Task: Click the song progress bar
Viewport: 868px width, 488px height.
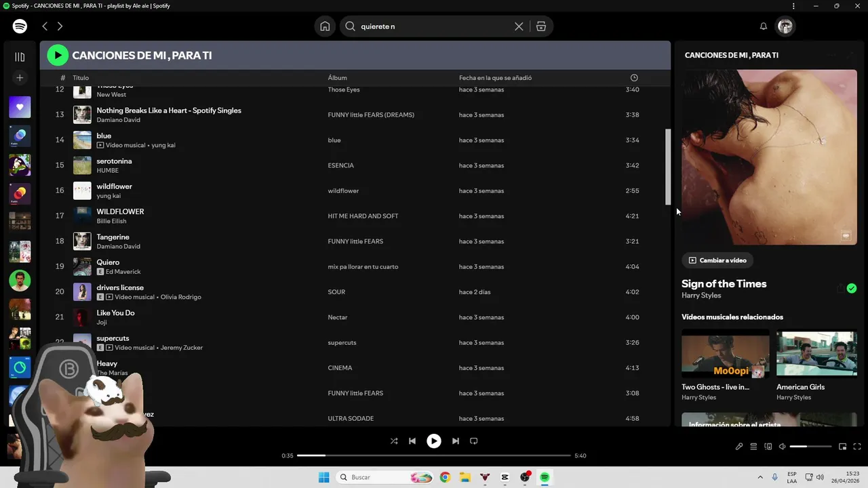Action: click(x=434, y=455)
